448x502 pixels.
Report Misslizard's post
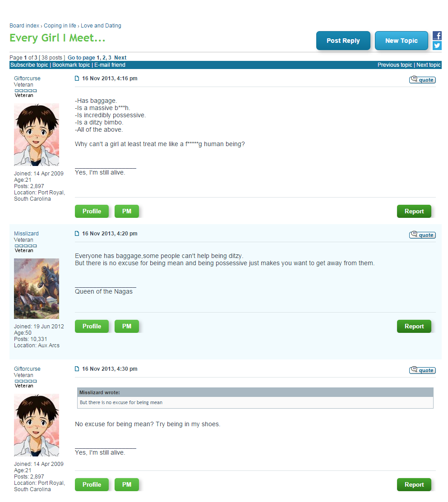pyautogui.click(x=414, y=326)
